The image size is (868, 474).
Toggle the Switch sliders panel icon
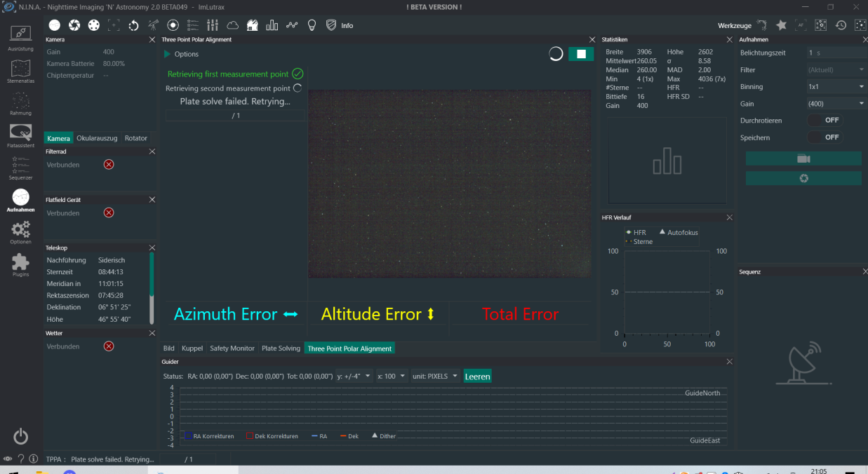(213, 25)
